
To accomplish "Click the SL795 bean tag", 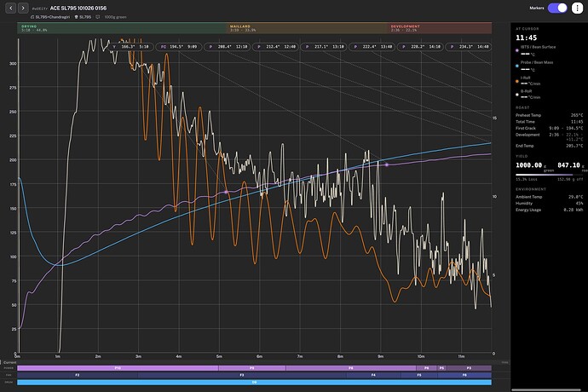I will click(83, 17).
